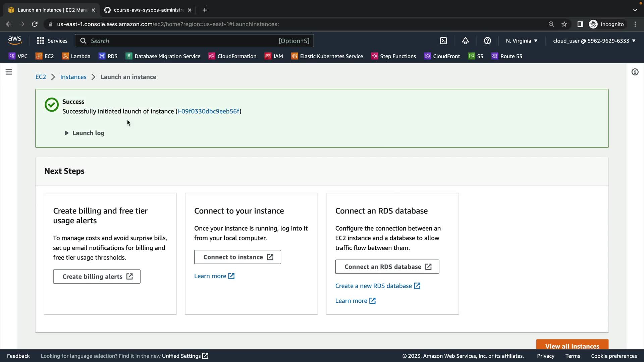Reload the page with the refresh icon
This screenshot has width=644, height=362.
[x=35, y=24]
